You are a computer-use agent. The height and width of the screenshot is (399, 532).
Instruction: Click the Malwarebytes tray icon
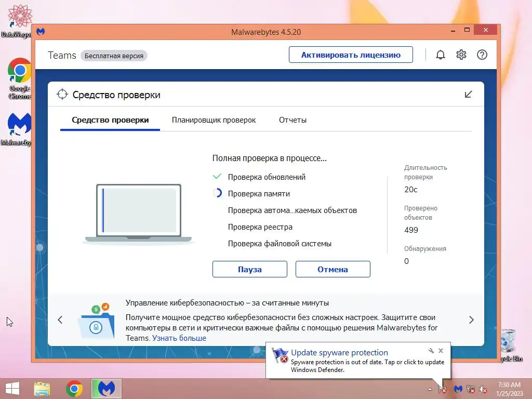[458, 389]
